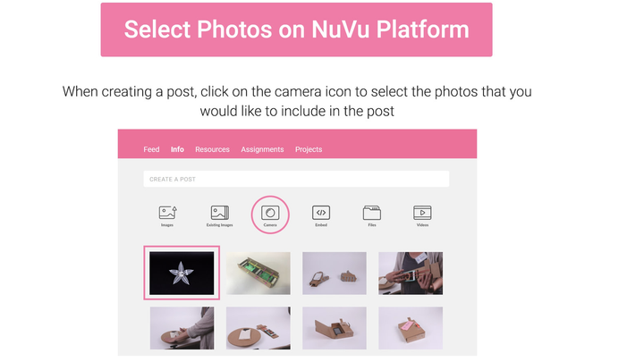Select the Projects tab
Image resolution: width=644 pixels, height=362 pixels.
309,149
